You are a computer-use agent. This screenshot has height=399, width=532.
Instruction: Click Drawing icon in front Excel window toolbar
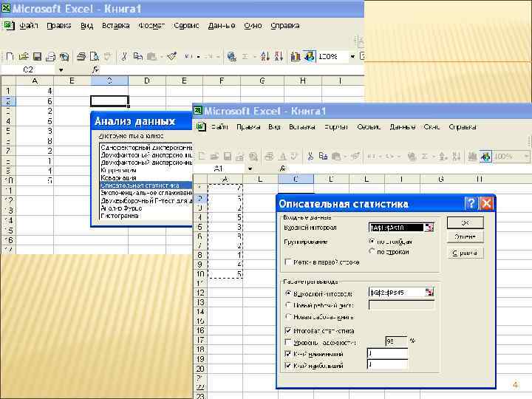(486, 156)
